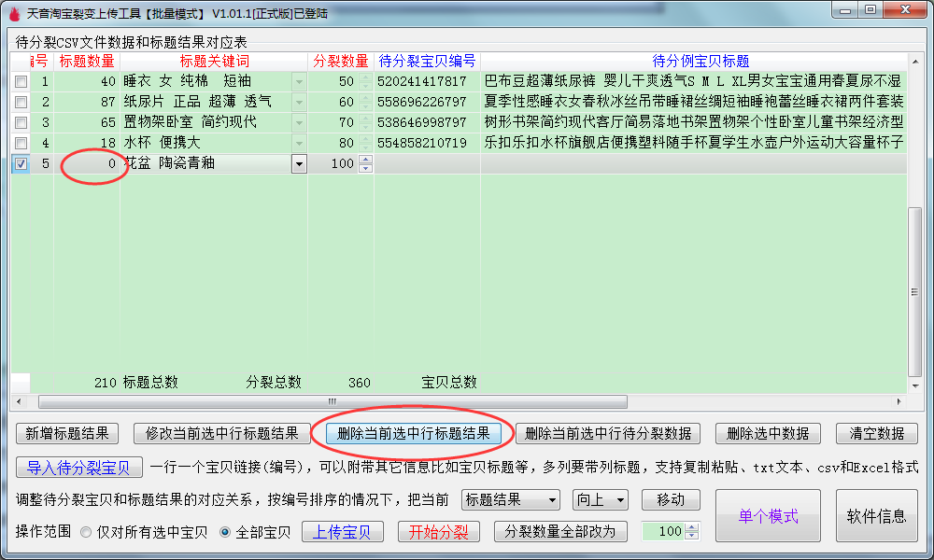Click the 待分裂宝贝编号 column header
934x560 pixels.
tap(427, 61)
